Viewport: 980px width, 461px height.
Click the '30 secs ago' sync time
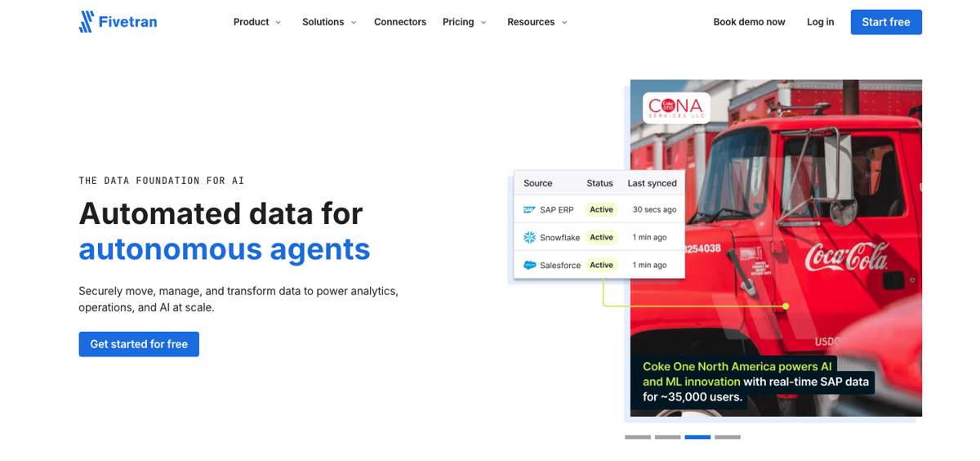(x=654, y=210)
